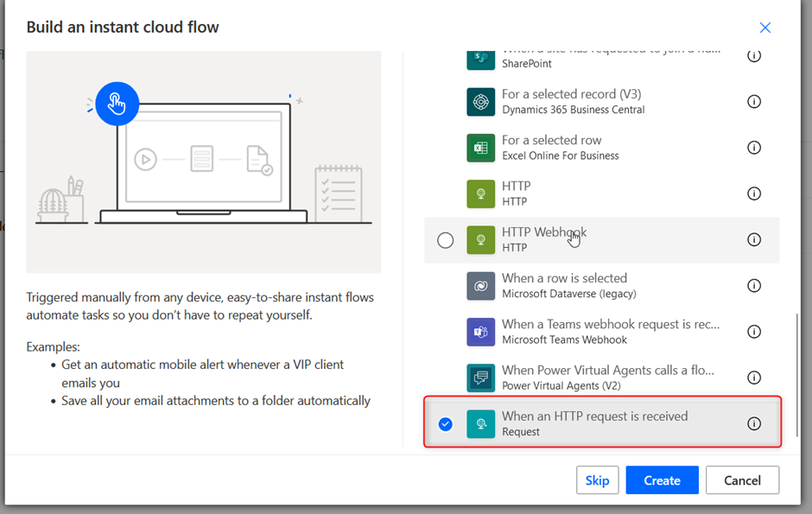Close the Build an instant cloud flow dialog
The width and height of the screenshot is (812, 514).
(x=764, y=28)
